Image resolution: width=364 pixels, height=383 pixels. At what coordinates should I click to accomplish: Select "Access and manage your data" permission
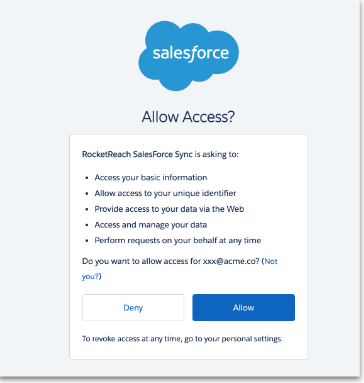[x=151, y=225]
